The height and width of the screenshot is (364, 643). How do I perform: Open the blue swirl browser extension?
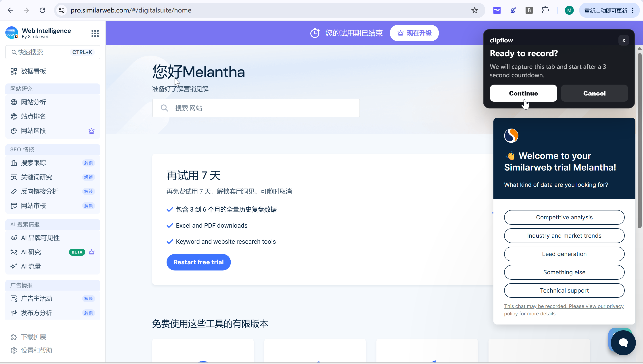tap(513, 10)
